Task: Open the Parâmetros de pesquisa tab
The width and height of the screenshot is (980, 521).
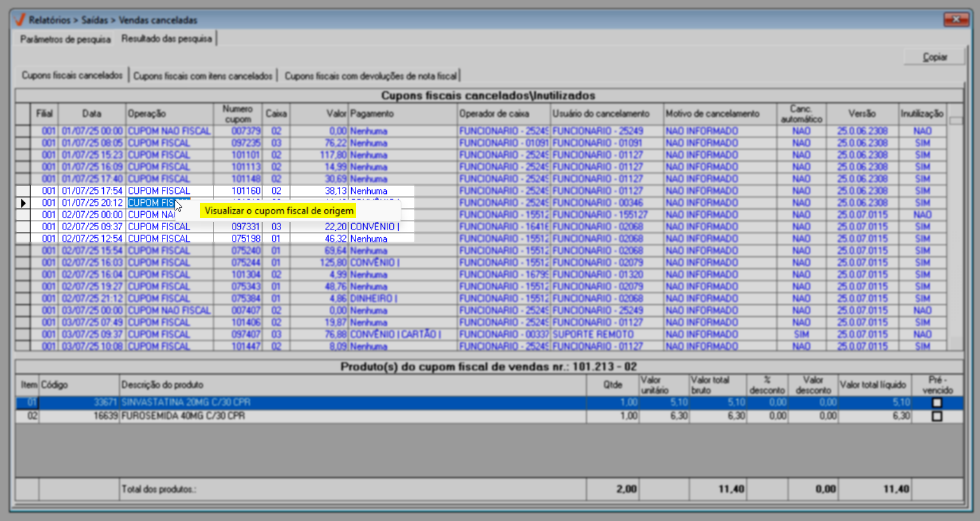Action: tap(65, 40)
